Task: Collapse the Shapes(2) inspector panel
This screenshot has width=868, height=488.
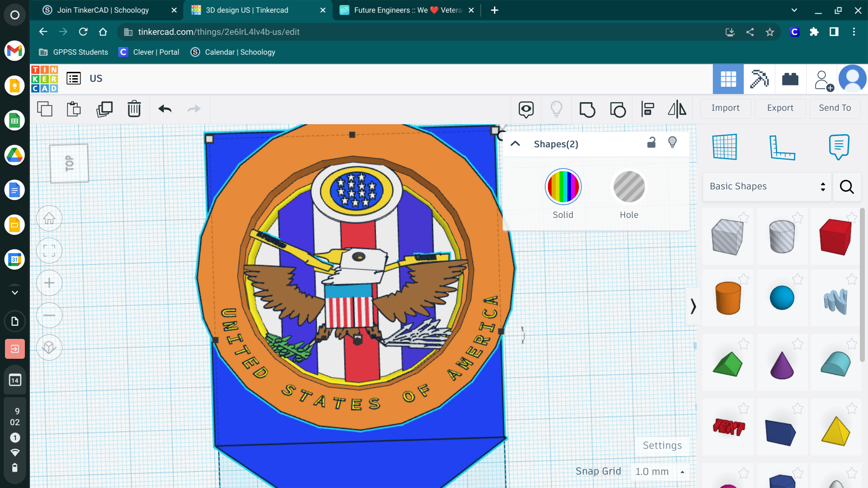Action: (515, 144)
